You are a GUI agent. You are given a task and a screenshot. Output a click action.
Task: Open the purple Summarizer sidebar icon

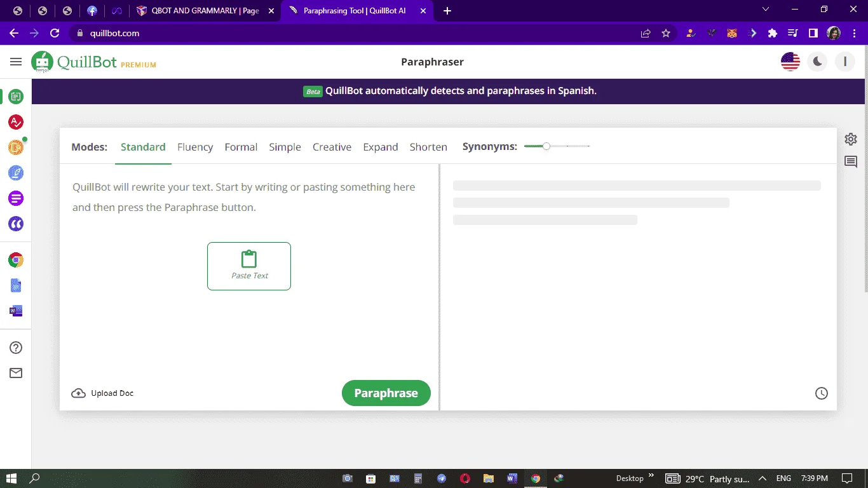click(16, 198)
